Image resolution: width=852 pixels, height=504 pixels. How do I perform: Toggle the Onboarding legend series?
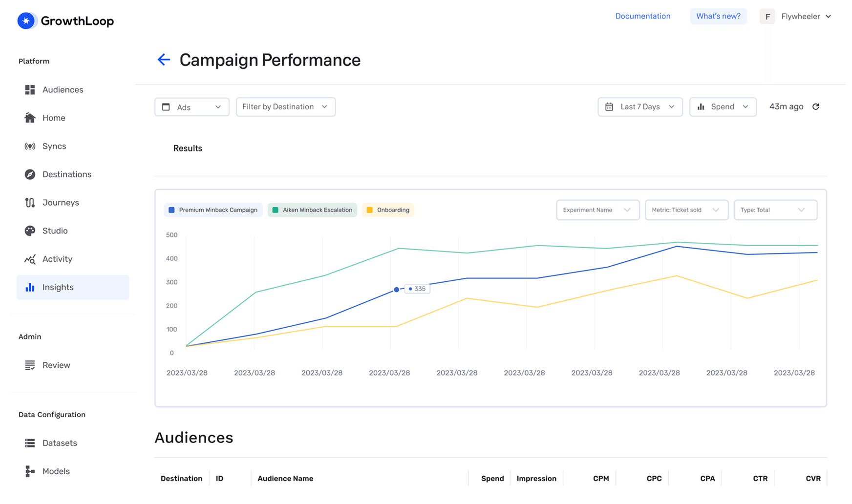click(388, 210)
